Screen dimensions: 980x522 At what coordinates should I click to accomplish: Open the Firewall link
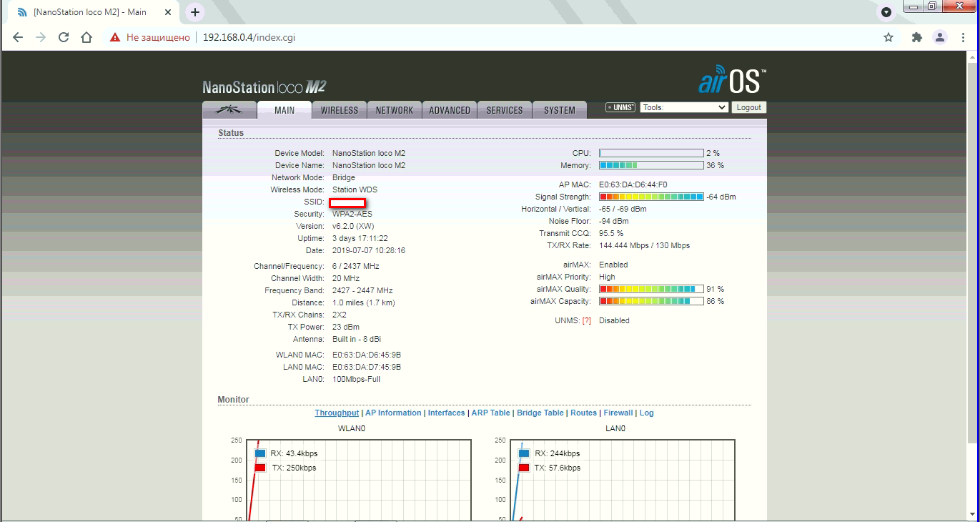618,413
